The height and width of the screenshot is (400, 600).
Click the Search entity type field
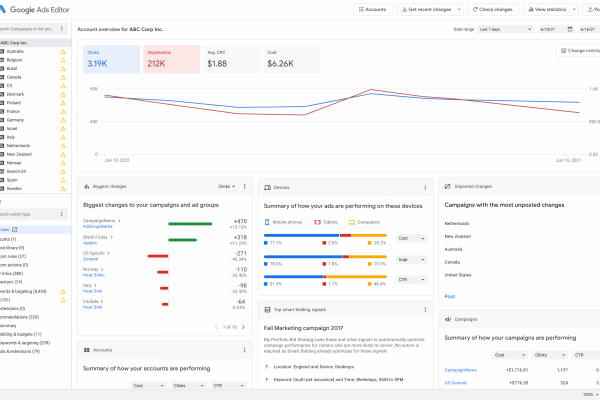(x=29, y=214)
